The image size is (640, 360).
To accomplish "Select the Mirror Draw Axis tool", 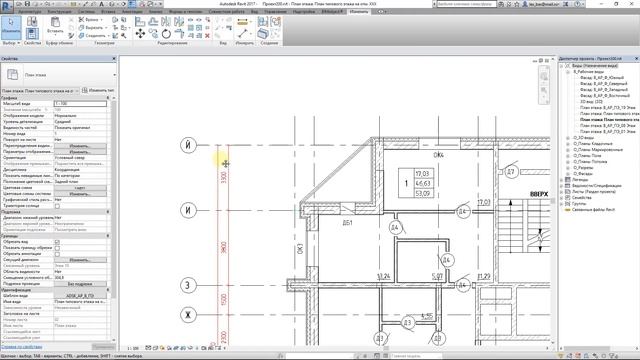I will tap(179, 21).
